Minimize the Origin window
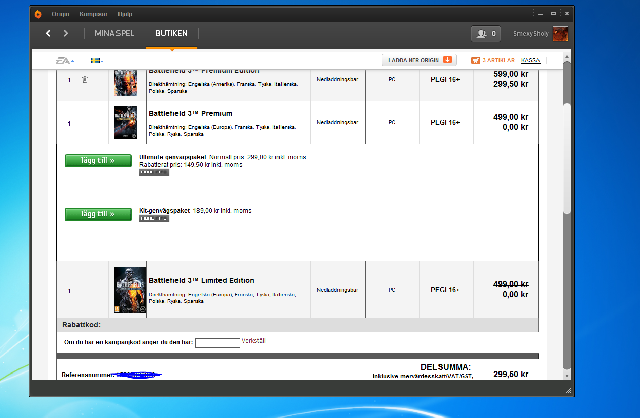Screen dimensions: 640x418 point(540,14)
